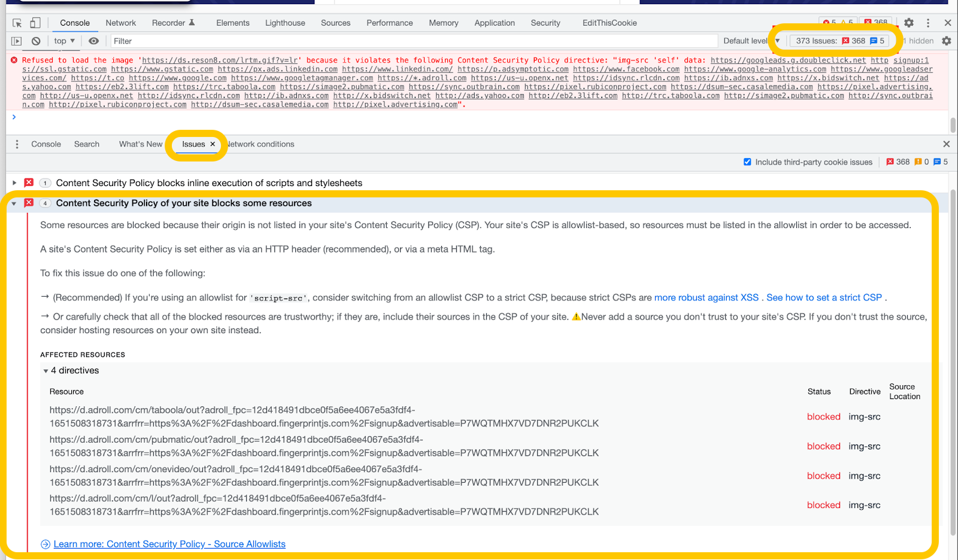Click the signup:1 source link
The width and height of the screenshot is (958, 560).
click(911, 60)
